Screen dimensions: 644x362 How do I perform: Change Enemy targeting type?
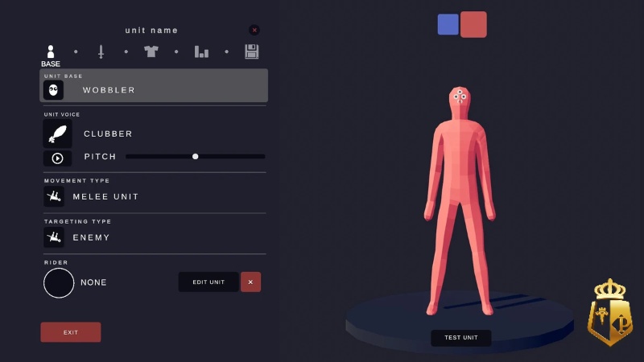point(91,237)
